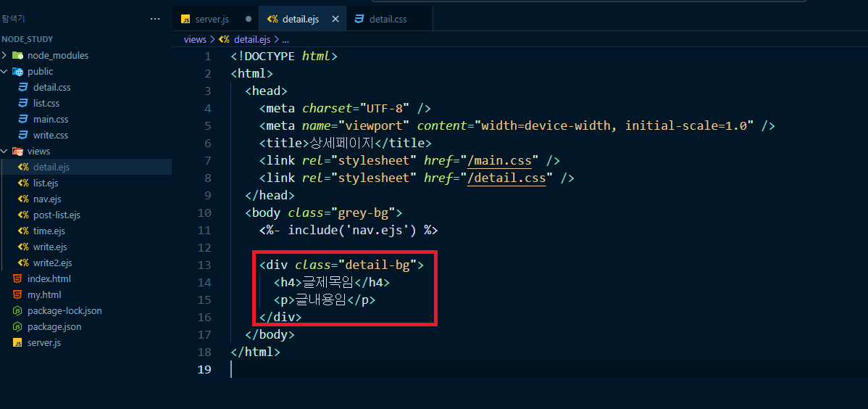Click the node_modules folder icon
The height and width of the screenshot is (409, 868).
tap(17, 55)
